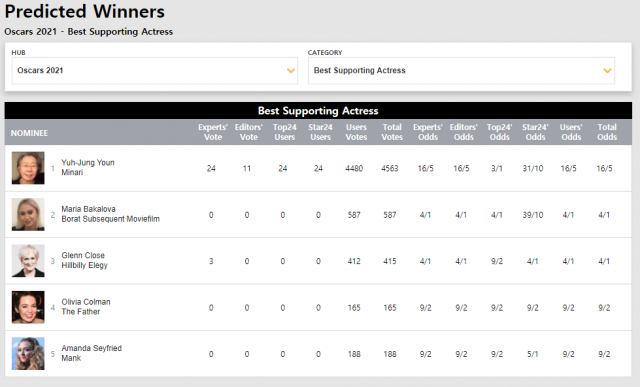Image resolution: width=640 pixels, height=387 pixels.
Task: Open the Hub dropdown showing Oscars 2021
Action: 155,71
